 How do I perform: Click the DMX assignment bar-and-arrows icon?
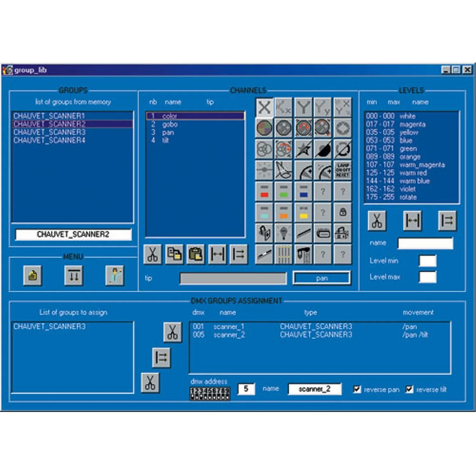click(x=161, y=358)
